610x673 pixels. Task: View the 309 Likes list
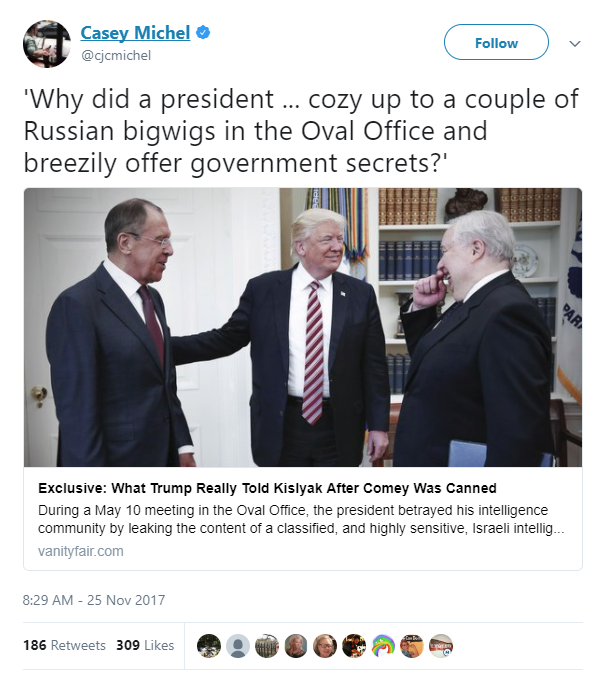click(145, 645)
